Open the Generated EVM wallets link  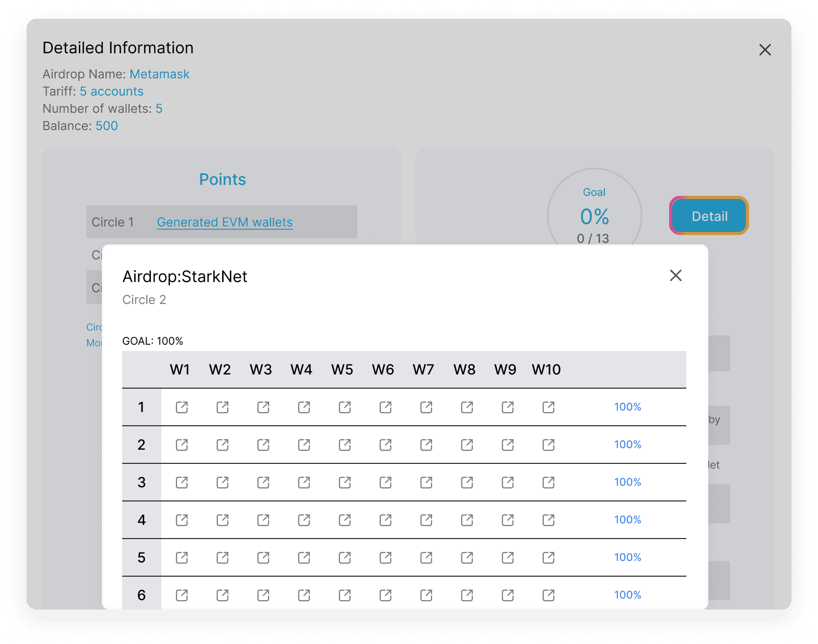(x=225, y=222)
